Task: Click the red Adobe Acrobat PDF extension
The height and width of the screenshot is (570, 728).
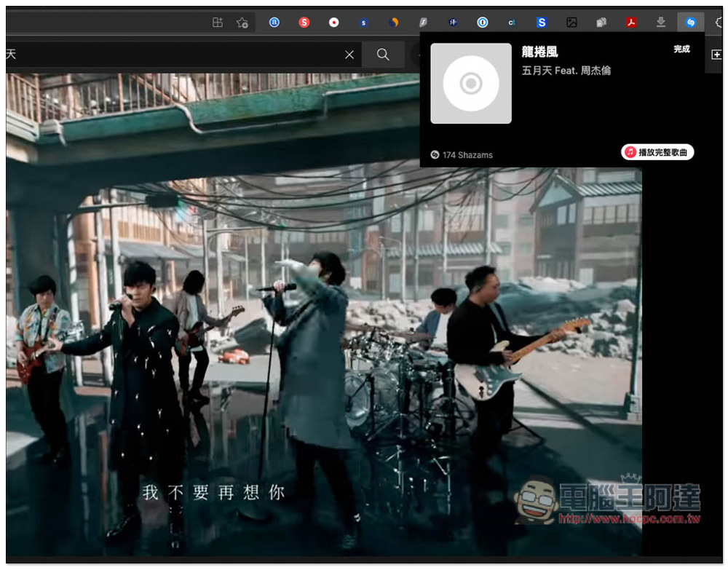Action: coord(631,23)
